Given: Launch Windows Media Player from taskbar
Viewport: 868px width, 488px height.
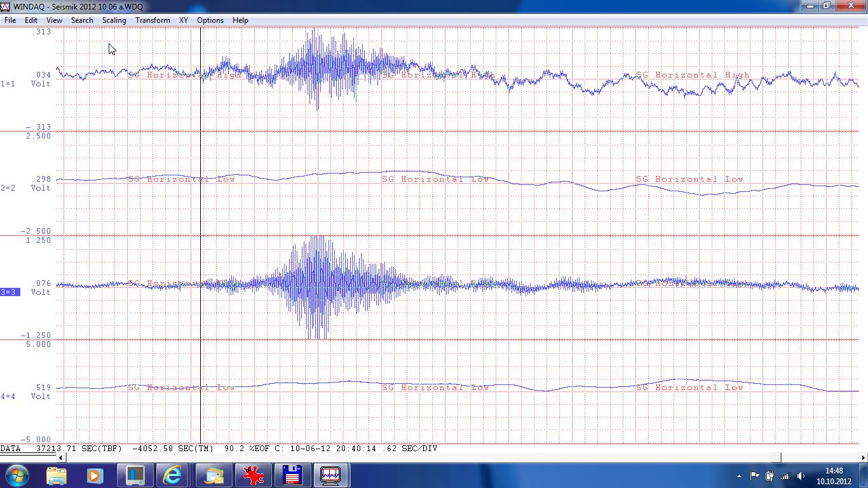Looking at the screenshot, I should click(95, 475).
